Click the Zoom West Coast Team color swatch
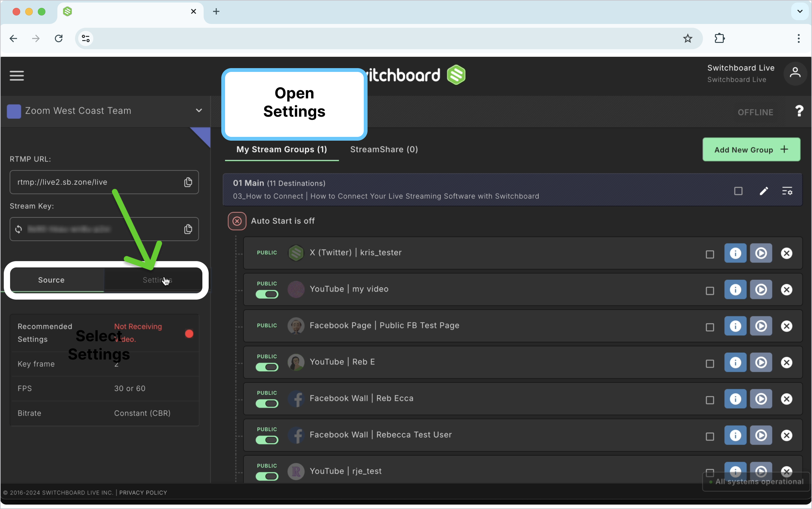This screenshot has height=509, width=812. coord(14,111)
